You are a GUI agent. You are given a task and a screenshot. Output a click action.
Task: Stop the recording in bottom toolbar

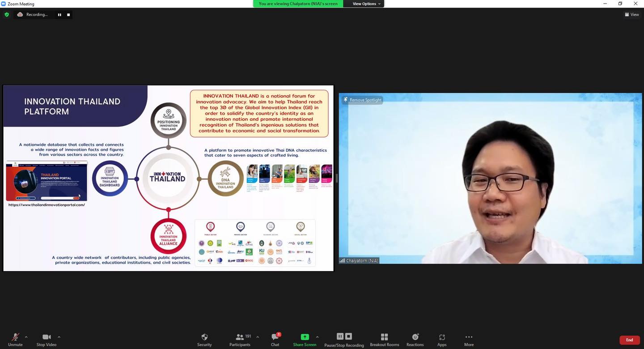tap(349, 336)
